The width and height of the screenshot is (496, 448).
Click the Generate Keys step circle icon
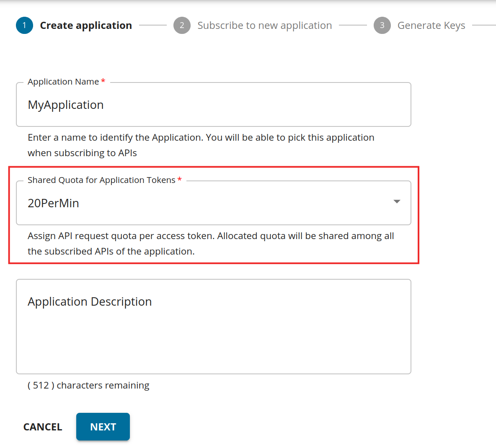[x=382, y=25]
